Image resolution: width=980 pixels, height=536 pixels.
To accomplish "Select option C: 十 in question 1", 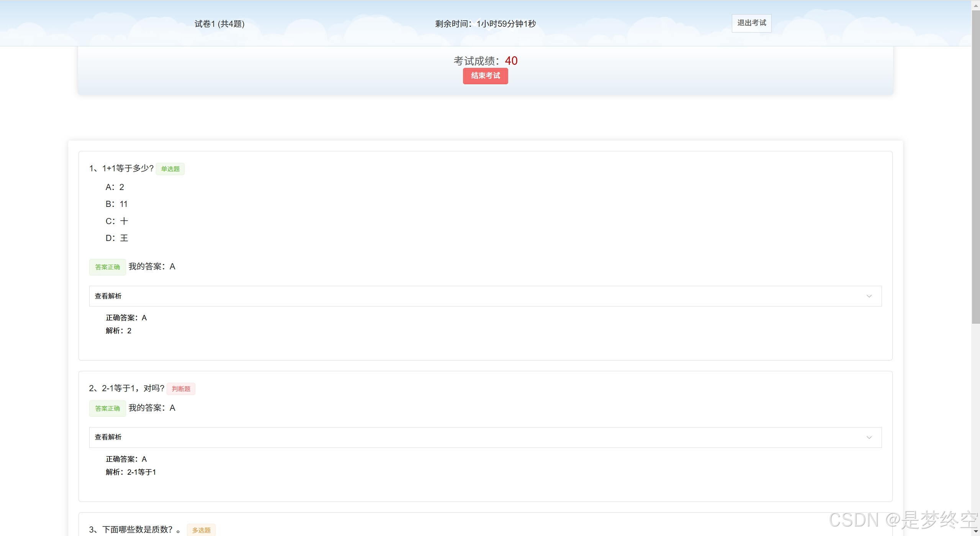I will (117, 221).
